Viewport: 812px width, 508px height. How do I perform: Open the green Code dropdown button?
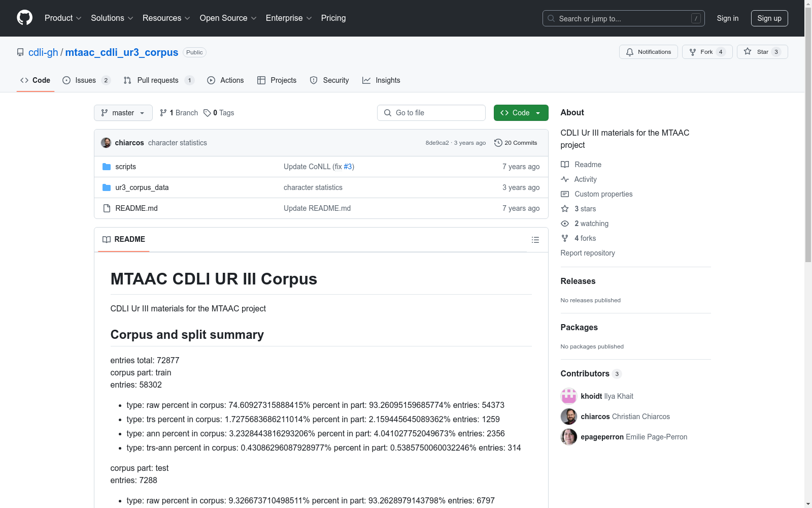coord(521,113)
